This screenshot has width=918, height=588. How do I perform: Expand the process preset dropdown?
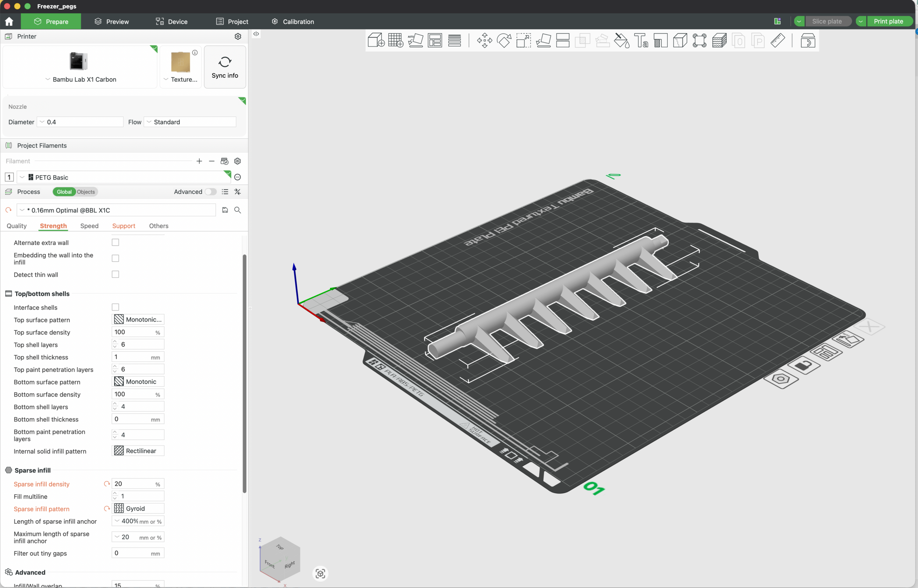(x=117, y=210)
